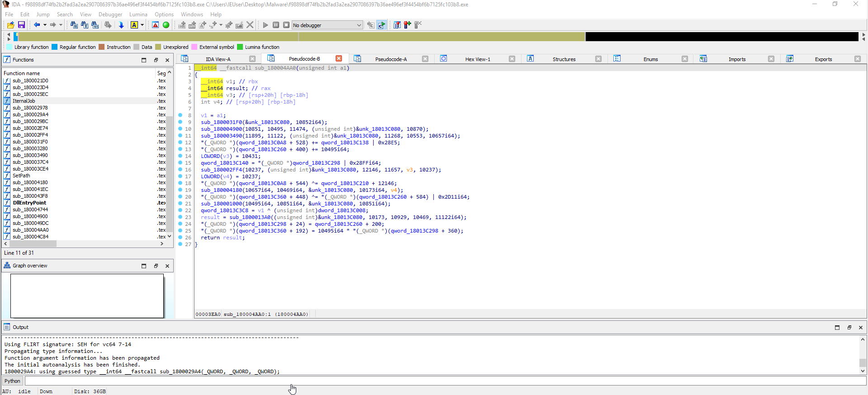This screenshot has height=395, width=868.
Task: Click the Instruction brown legend swatch
Action: [102, 47]
